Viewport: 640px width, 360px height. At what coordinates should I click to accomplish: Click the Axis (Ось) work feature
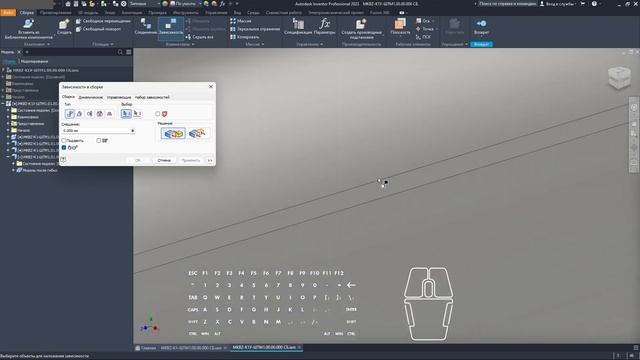coord(423,21)
